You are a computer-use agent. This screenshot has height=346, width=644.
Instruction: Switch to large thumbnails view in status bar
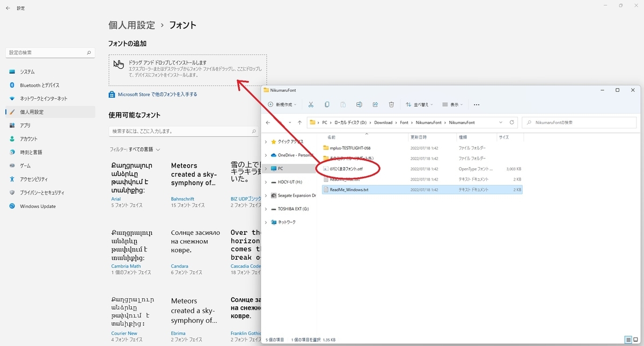click(636, 340)
